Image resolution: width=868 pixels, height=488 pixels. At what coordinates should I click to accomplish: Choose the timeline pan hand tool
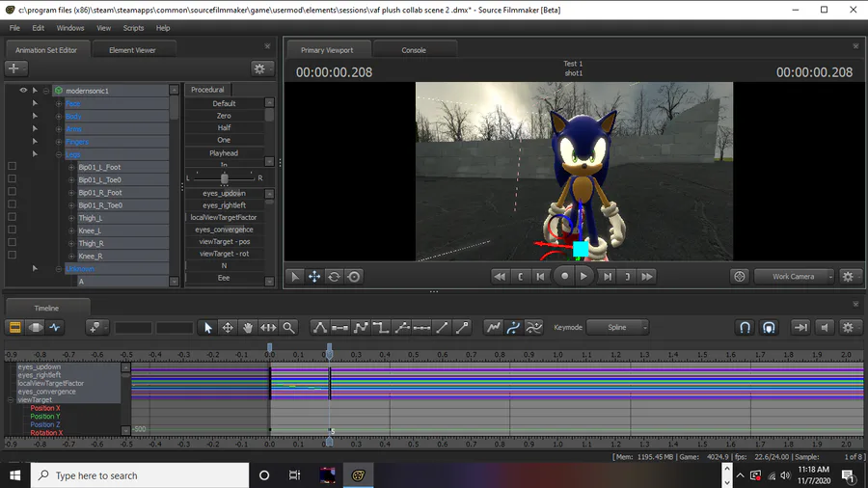(x=248, y=328)
